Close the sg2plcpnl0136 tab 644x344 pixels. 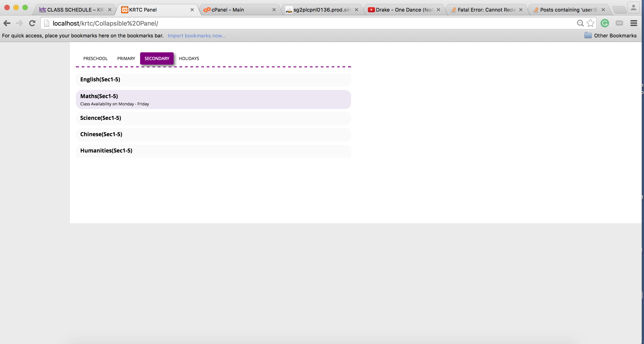[357, 10]
